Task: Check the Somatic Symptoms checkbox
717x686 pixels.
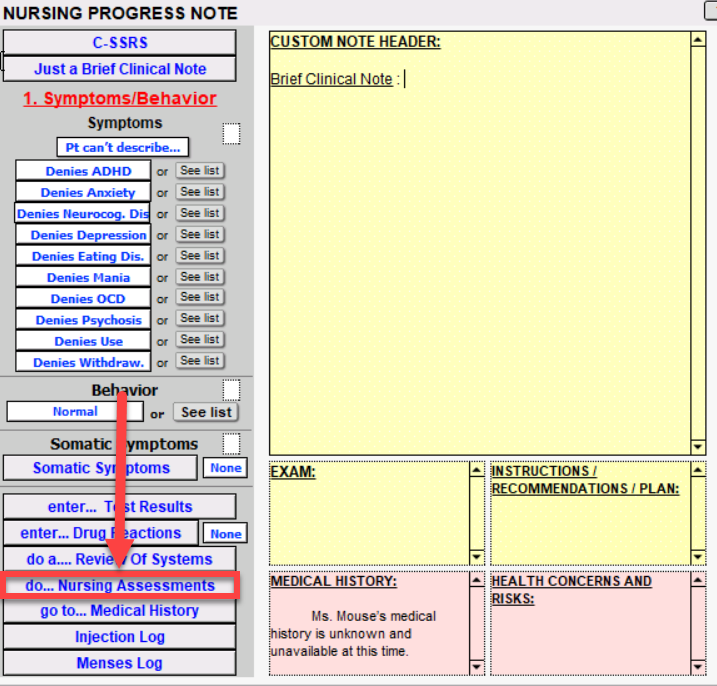Action: [x=231, y=443]
